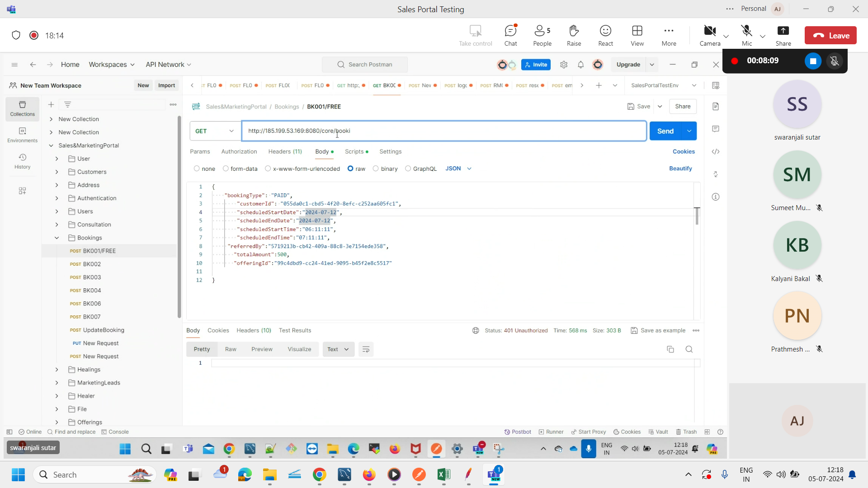This screenshot has width=868, height=488.
Task: Open the Headers (11) request tab
Action: [285, 152]
